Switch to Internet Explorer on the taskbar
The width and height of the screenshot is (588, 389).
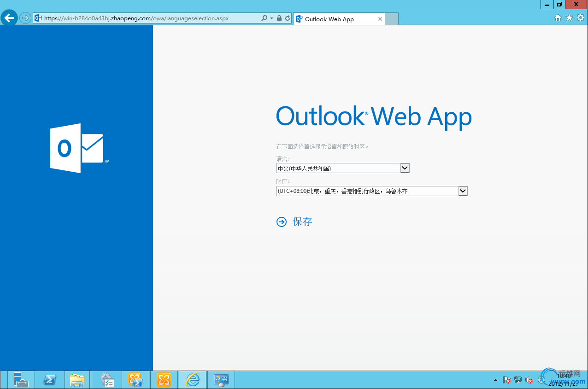pos(193,380)
